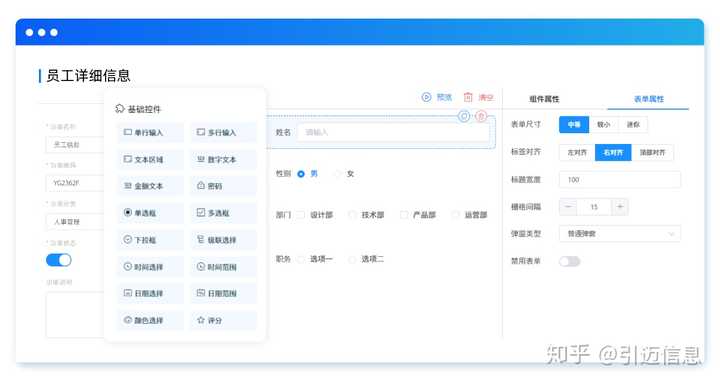This screenshot has width=720, height=384.
Task: Click the play icon beside 预览
Action: point(427,97)
